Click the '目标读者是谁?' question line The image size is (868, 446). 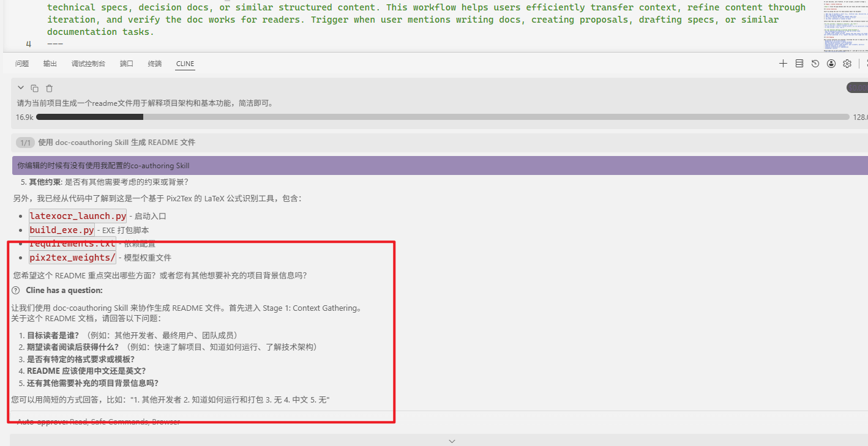tap(132, 335)
